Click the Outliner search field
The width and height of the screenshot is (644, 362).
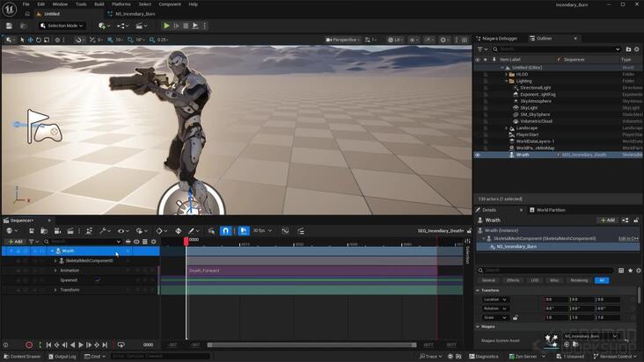557,49
